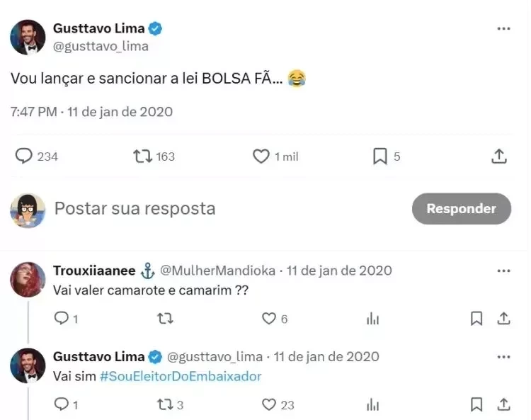Open more options on the Vai sim reply
531x420 pixels.
[503, 356]
